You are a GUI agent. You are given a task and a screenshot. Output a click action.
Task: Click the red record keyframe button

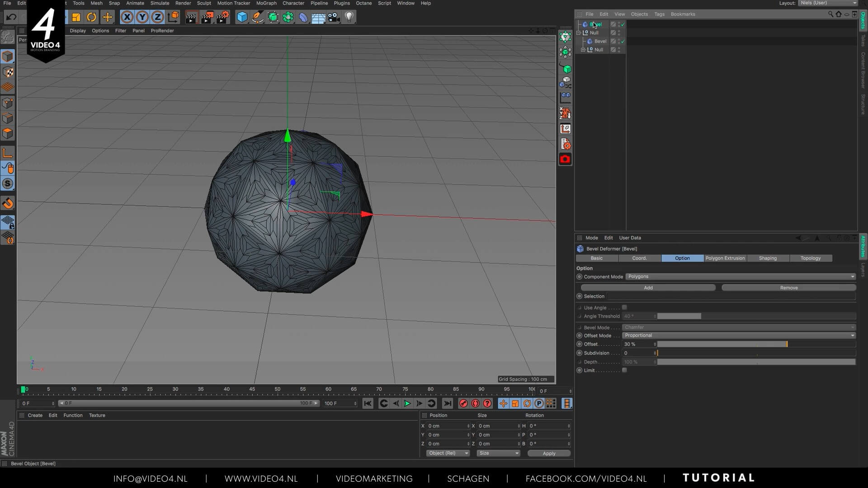(463, 404)
